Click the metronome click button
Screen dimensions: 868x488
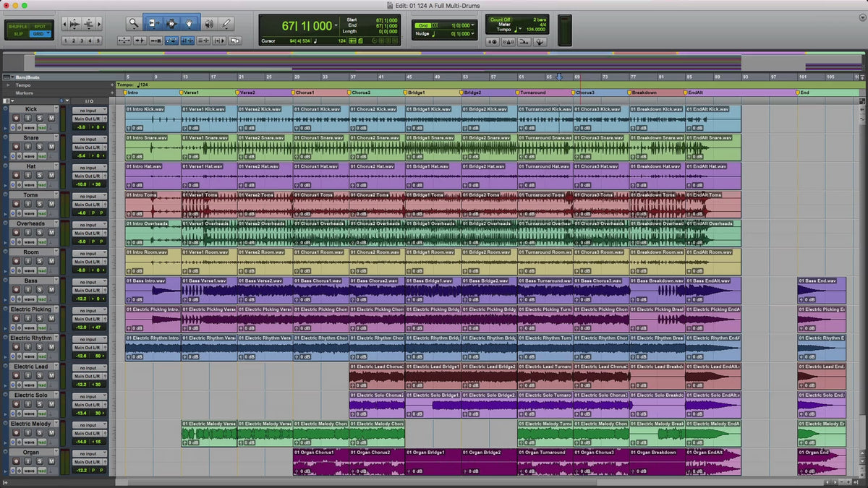507,42
